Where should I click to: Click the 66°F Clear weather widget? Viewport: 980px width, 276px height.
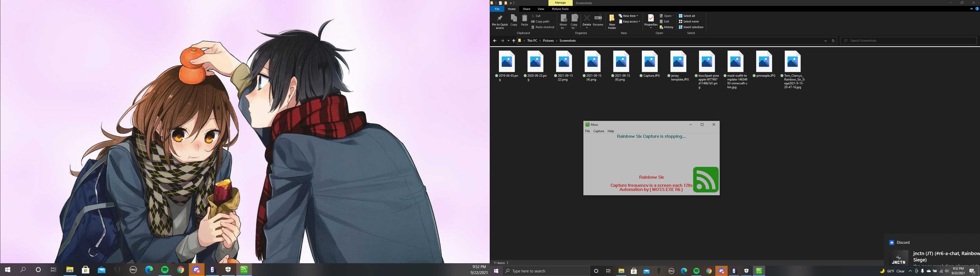click(892, 271)
